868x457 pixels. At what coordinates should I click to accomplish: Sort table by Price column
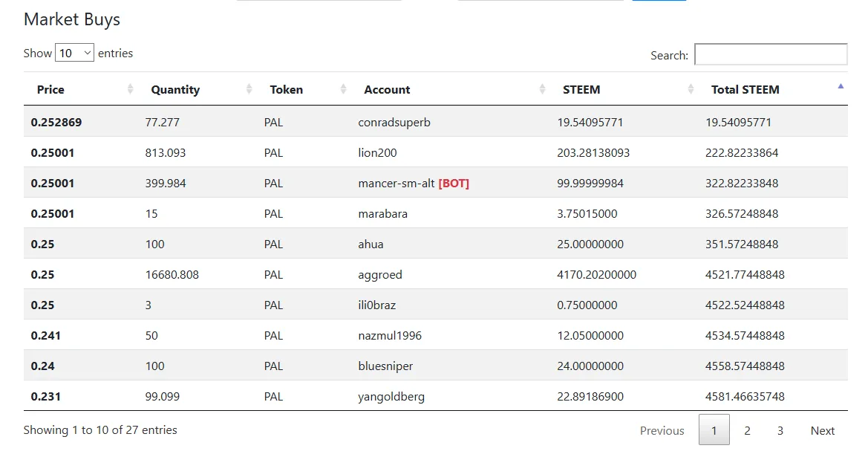[80, 89]
